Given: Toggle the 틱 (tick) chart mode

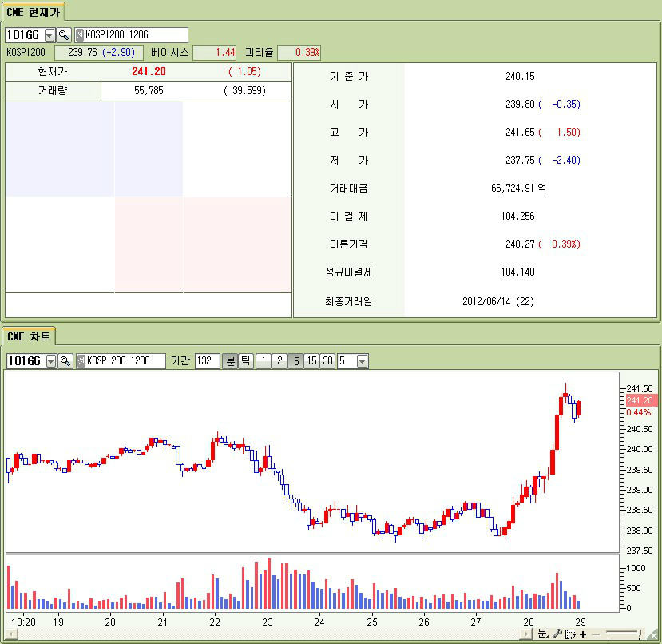Looking at the screenshot, I should click(x=246, y=361).
